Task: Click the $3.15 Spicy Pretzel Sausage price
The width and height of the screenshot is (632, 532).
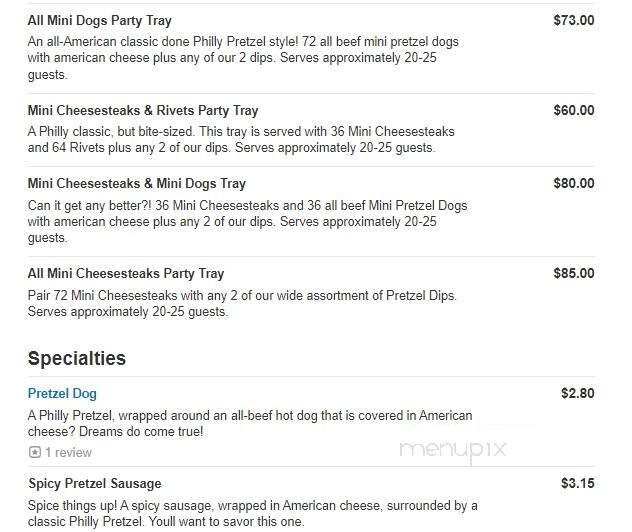Action: pyautogui.click(x=577, y=484)
